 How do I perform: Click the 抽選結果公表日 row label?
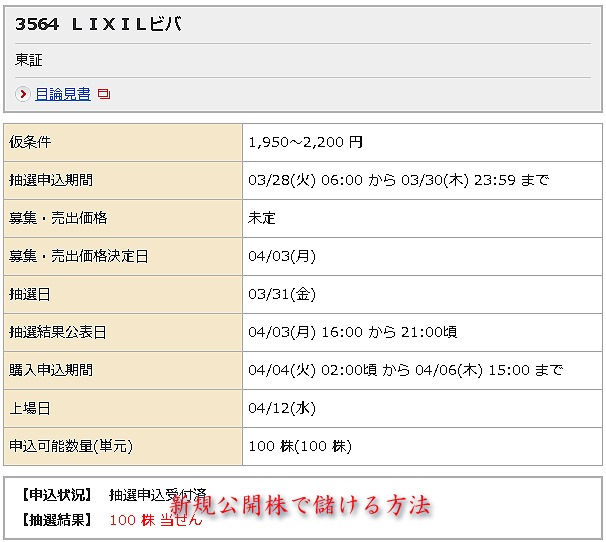[58, 332]
